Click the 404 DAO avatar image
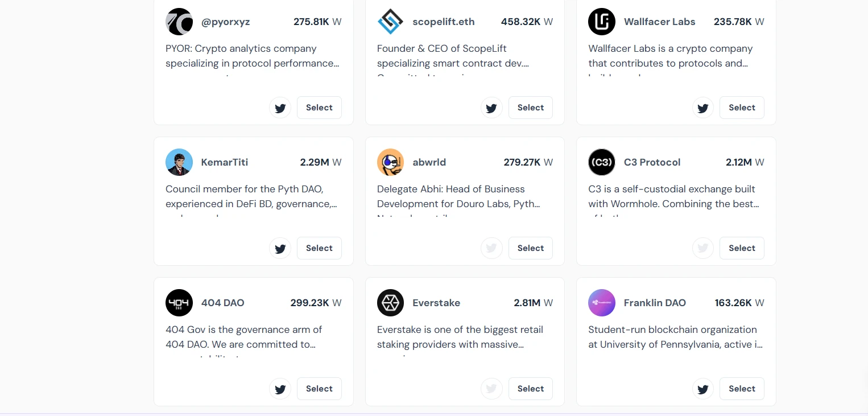The image size is (868, 416). click(179, 303)
